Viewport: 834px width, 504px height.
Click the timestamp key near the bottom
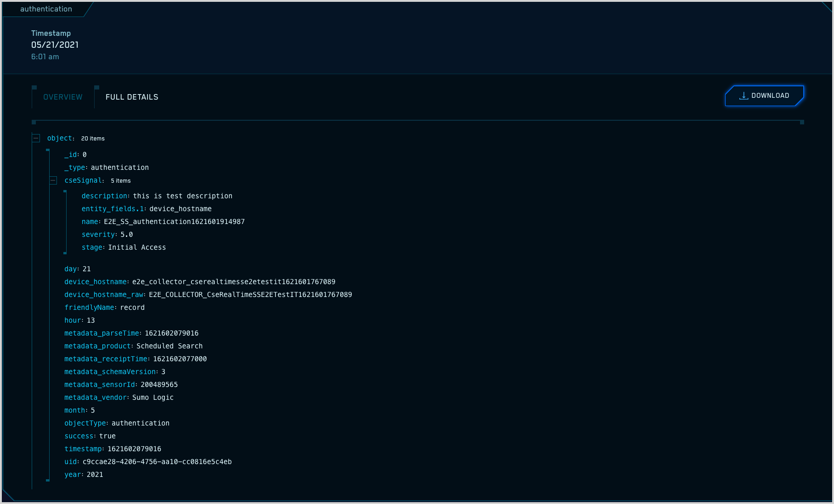click(x=83, y=449)
